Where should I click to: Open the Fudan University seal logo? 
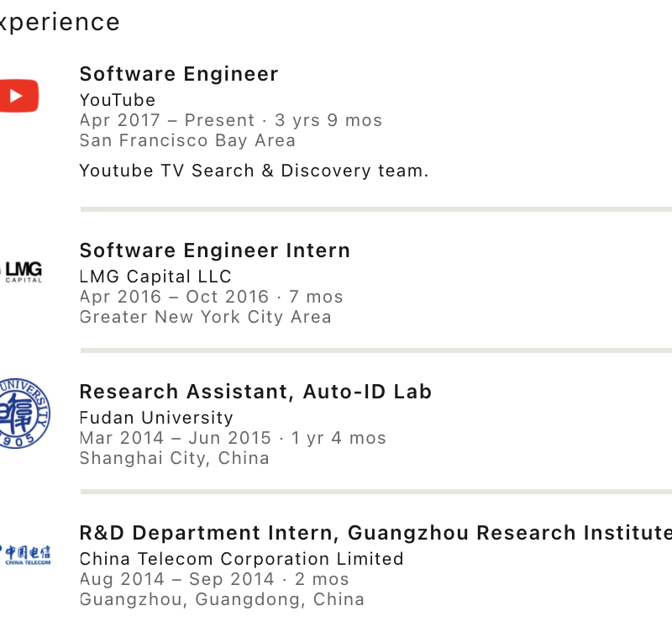[24, 414]
